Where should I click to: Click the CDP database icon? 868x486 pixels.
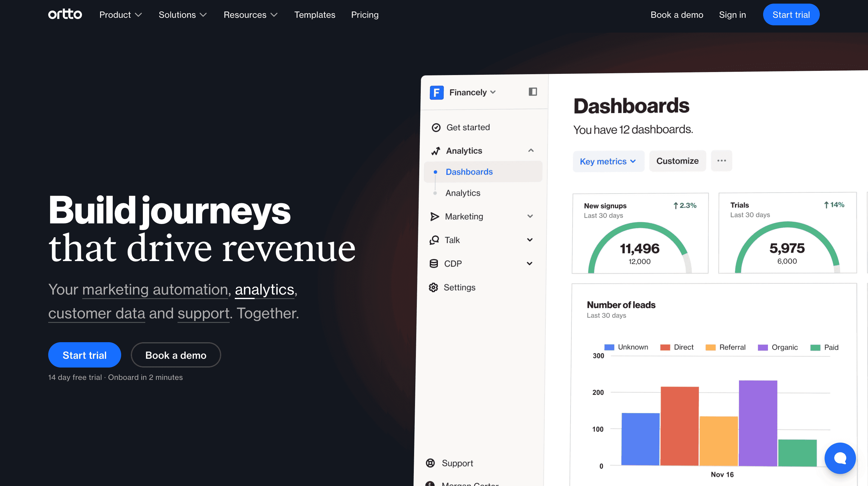(x=434, y=264)
